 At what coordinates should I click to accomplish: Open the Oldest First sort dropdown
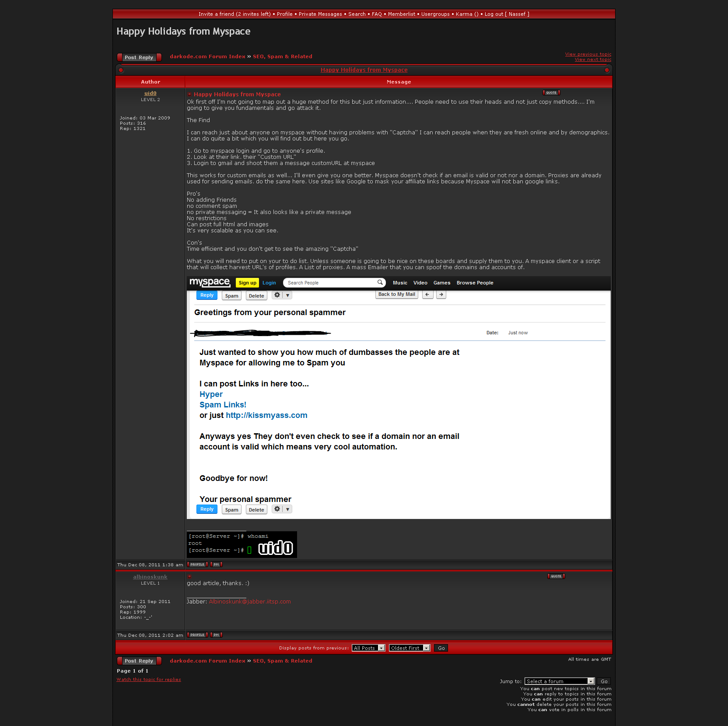coord(409,648)
